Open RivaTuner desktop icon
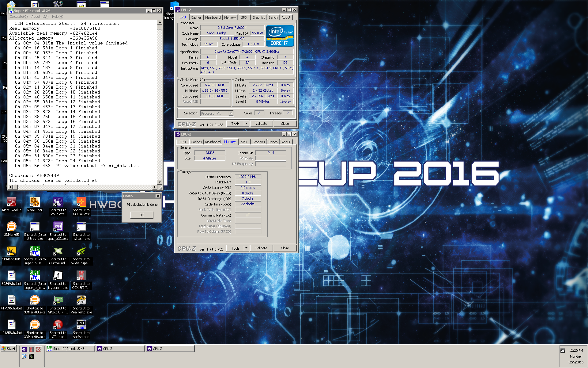The image size is (588, 368). tap(35, 204)
